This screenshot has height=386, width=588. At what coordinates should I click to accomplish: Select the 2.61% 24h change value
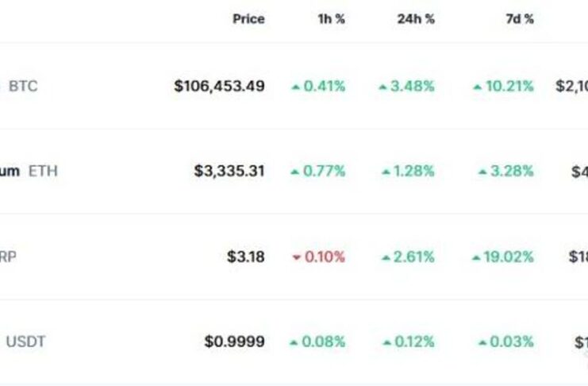click(x=414, y=257)
